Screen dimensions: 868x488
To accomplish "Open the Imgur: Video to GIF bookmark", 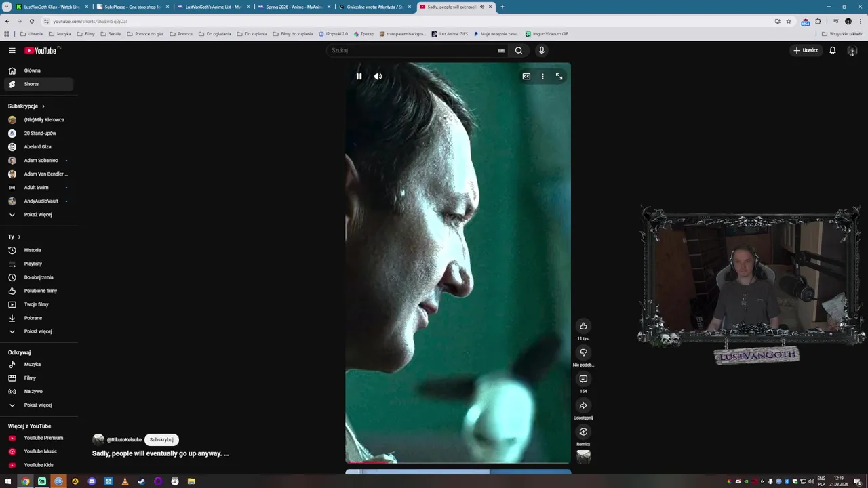I will point(547,34).
